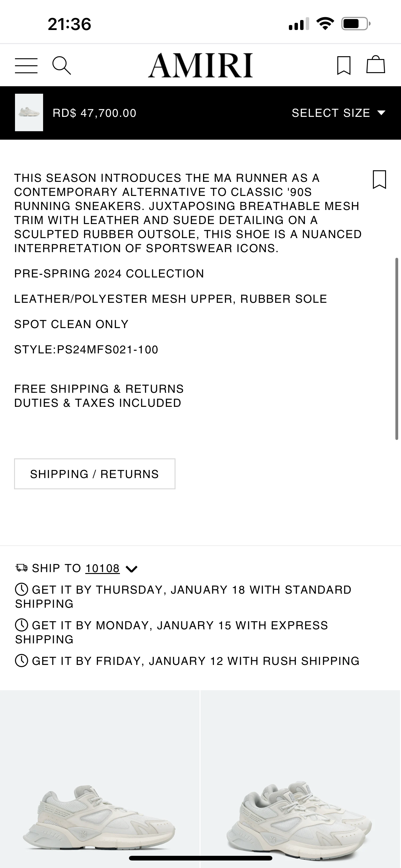Image resolution: width=401 pixels, height=868 pixels.
Task: Open the shopping bag
Action: click(375, 65)
